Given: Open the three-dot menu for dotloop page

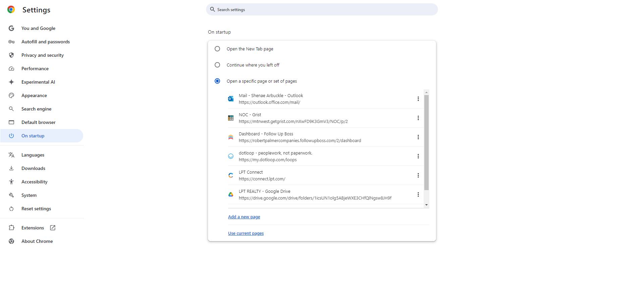Looking at the screenshot, I should click(418, 156).
